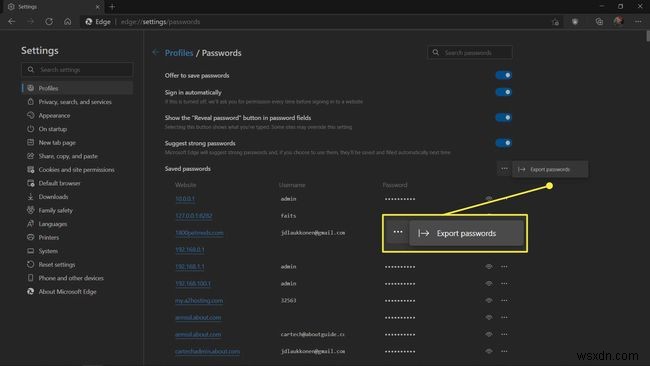Click the back arrow beside Profiles breadcrumb
The image size is (650, 366).
pos(155,52)
